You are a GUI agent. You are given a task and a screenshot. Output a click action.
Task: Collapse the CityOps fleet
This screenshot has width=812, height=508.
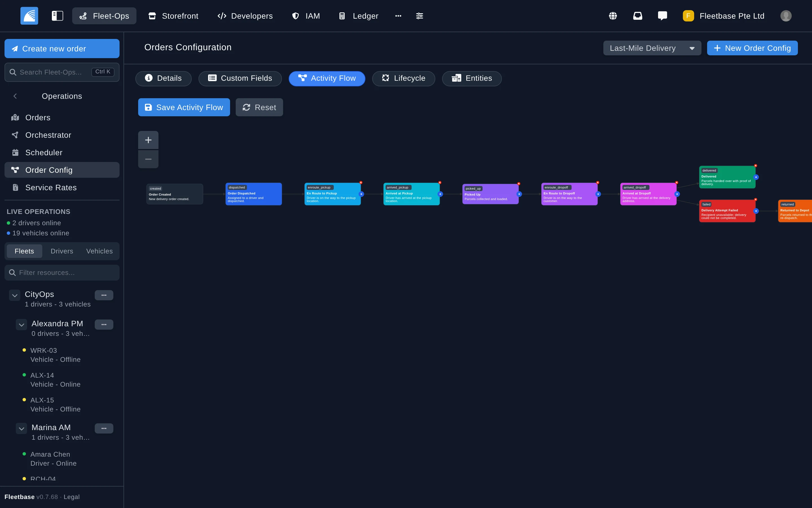(x=15, y=296)
